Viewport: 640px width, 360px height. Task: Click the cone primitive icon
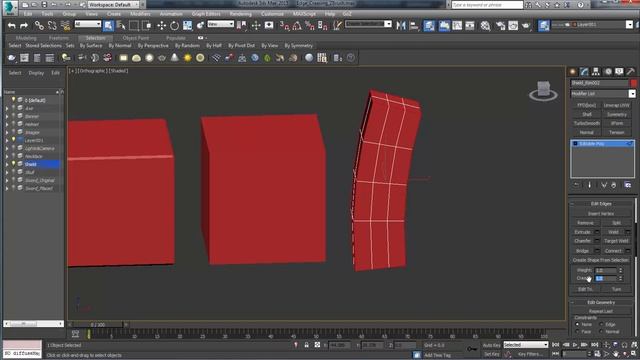[x=174, y=58]
